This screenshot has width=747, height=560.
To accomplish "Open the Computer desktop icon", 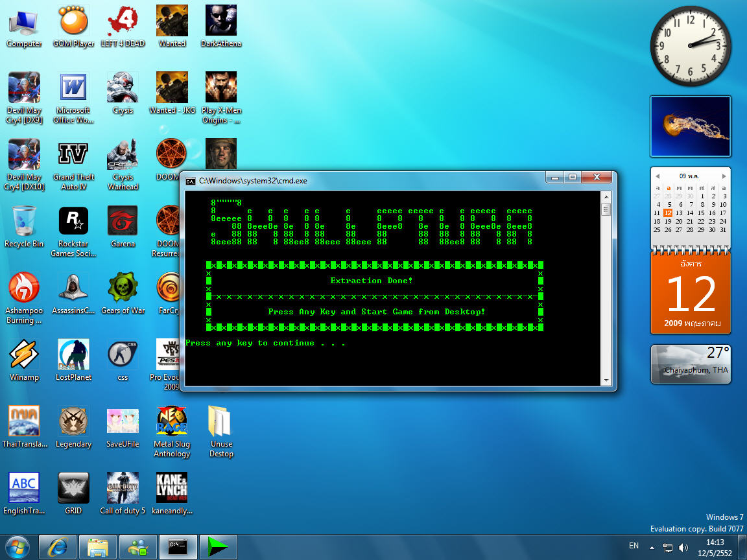I will (x=24, y=28).
